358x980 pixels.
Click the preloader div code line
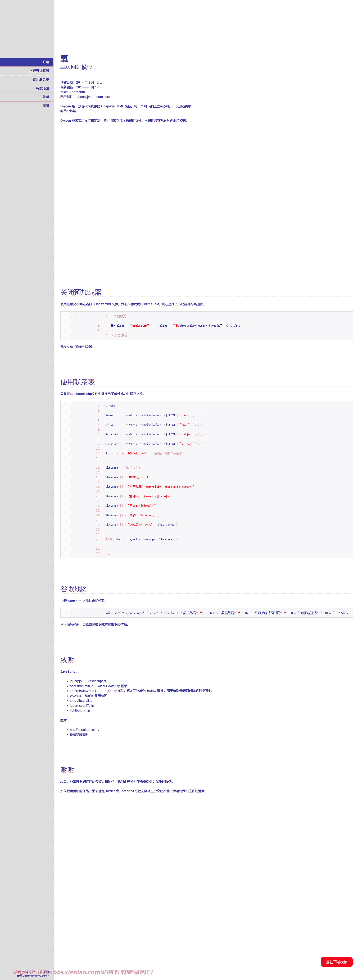(x=175, y=326)
